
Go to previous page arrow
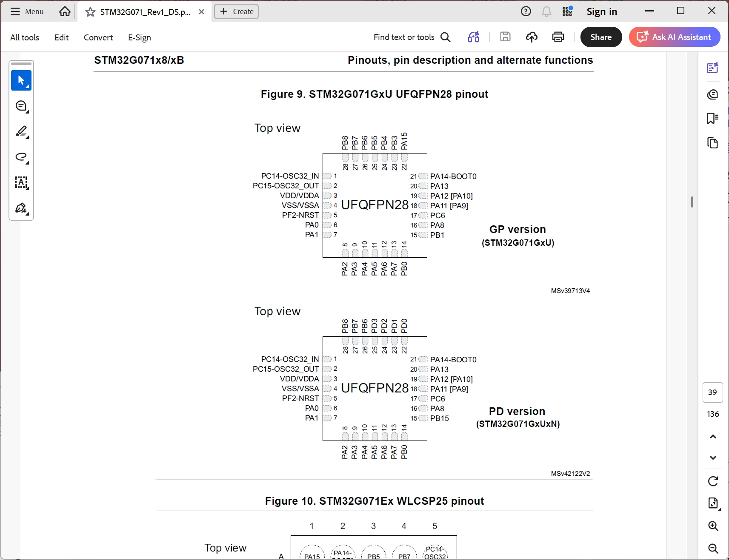point(713,437)
